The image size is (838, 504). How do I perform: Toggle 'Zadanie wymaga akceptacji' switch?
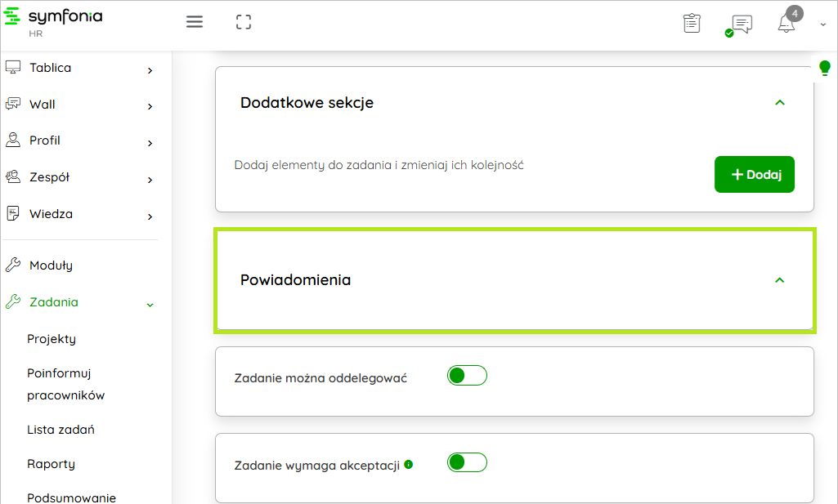pos(467,462)
